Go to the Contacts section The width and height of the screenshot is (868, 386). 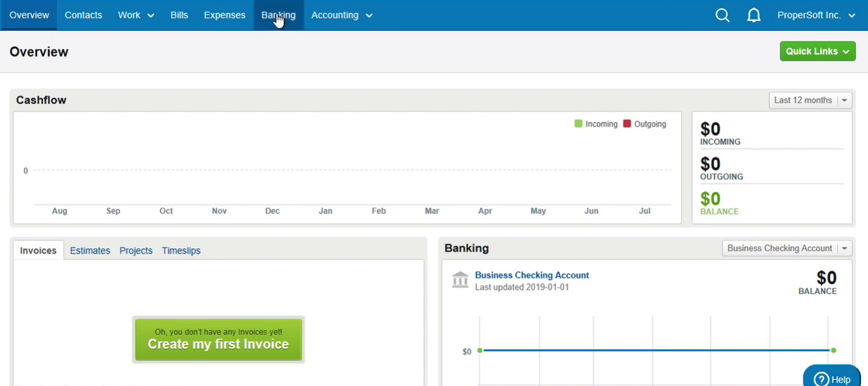tap(84, 15)
